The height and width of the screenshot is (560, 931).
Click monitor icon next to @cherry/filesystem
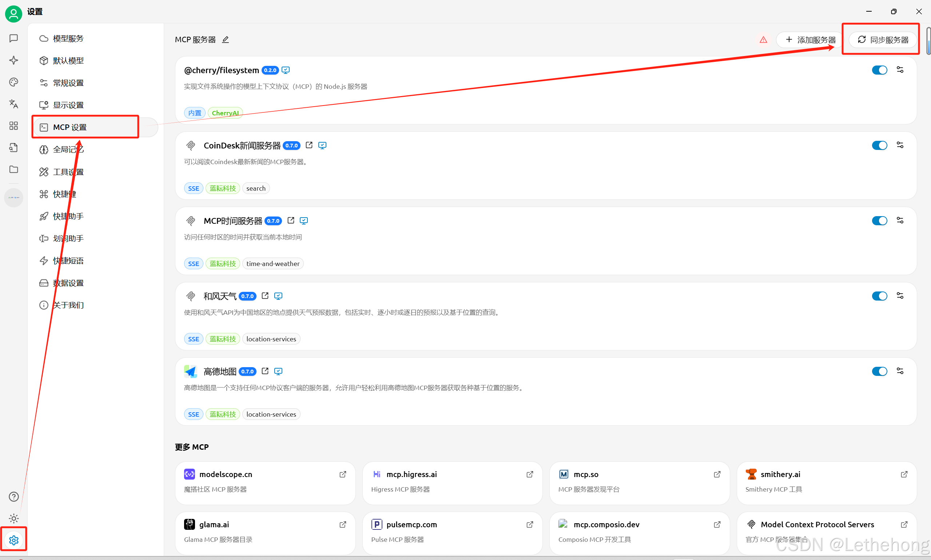286,70
